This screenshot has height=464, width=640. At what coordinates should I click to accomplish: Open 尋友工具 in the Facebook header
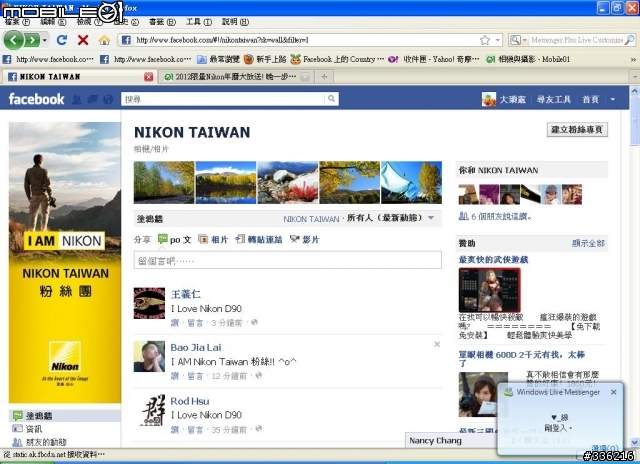(x=553, y=99)
